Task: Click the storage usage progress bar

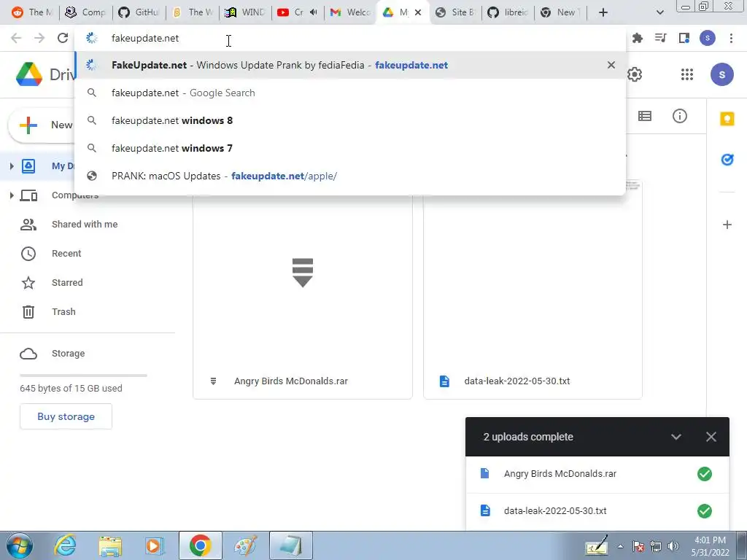Action: point(83,376)
